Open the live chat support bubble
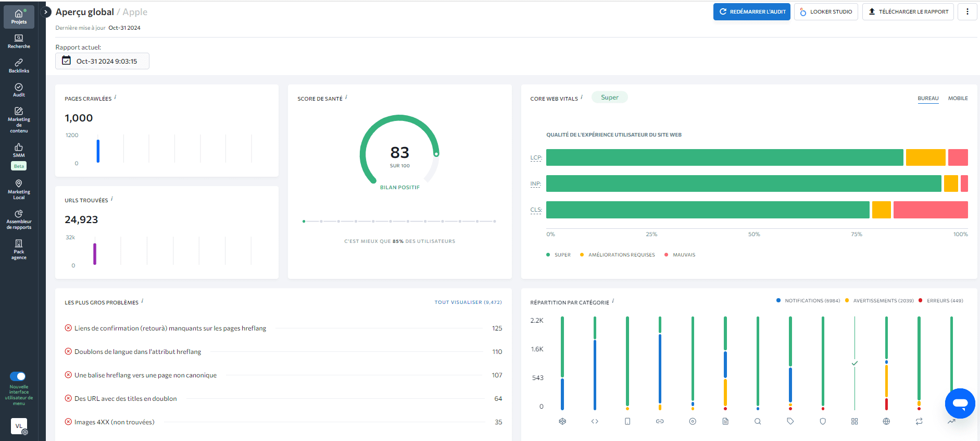The image size is (980, 441). (x=960, y=403)
